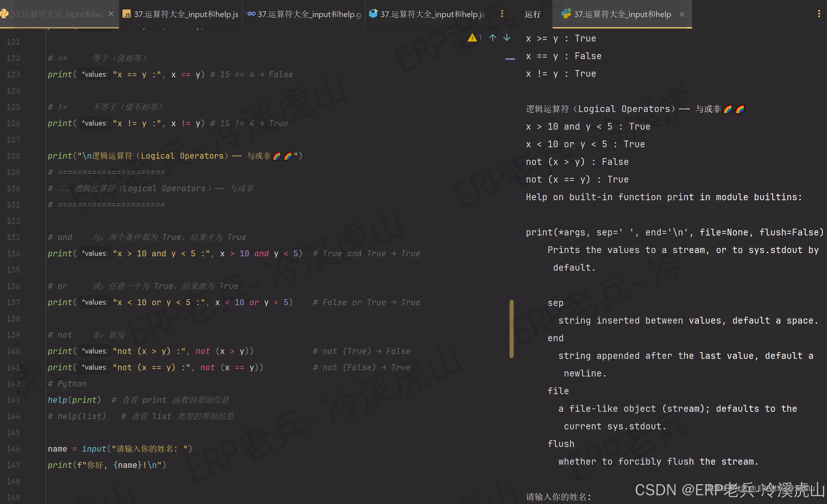Screen dimensions: 827x504
Task: Click the help(print) call in editor
Action: pos(74,400)
